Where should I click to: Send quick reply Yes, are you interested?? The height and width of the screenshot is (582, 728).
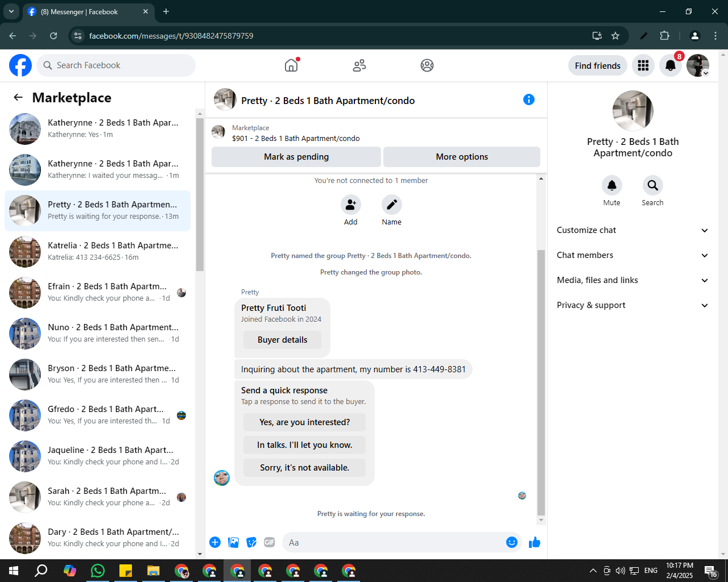(304, 422)
